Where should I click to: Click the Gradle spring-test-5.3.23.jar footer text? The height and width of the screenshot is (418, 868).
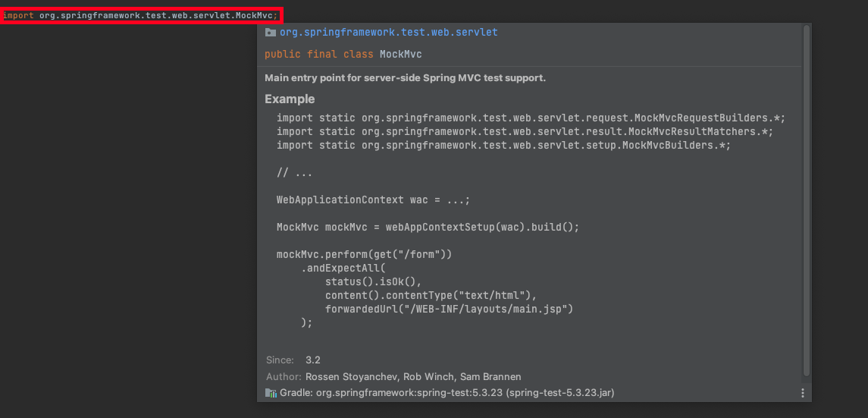point(447,392)
